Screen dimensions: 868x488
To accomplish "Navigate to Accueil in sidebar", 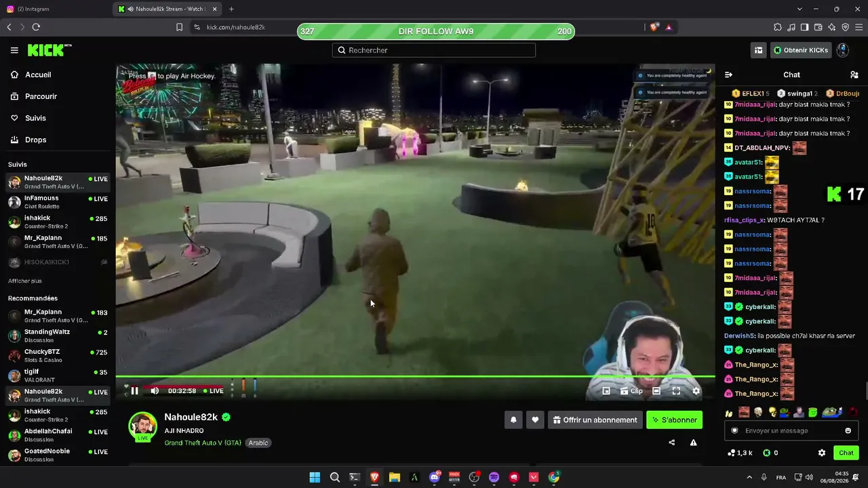I will 58,75.
